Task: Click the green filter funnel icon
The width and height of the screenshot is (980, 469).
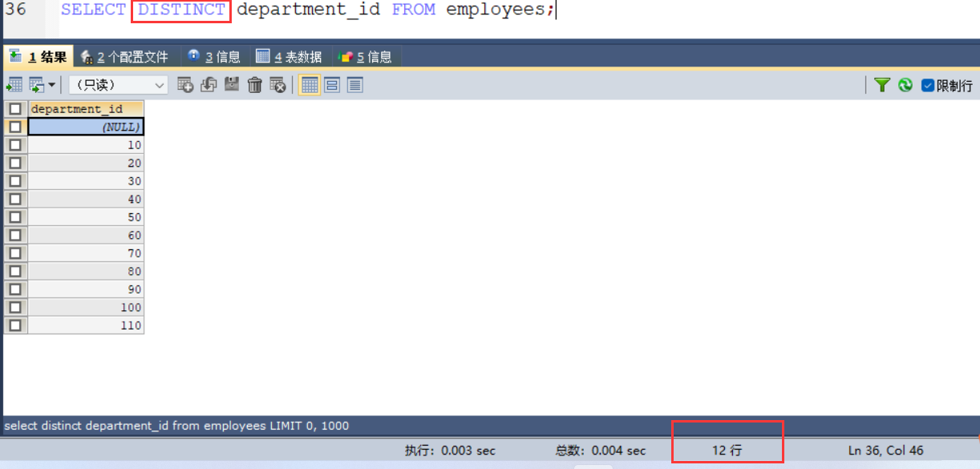Action: point(882,84)
